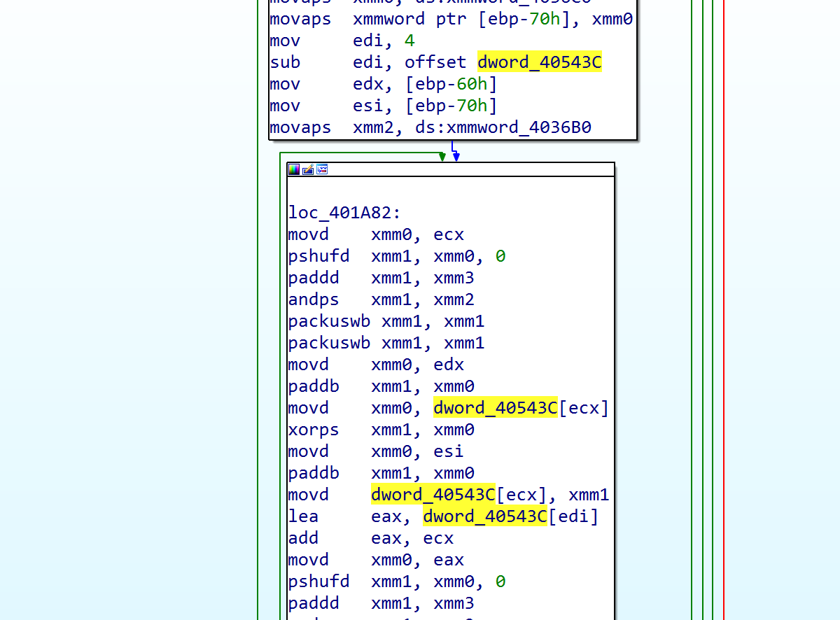Screen dimensions: 840x620
Task: Select esi in the movd xmm0, esi instruction
Action: [449, 451]
